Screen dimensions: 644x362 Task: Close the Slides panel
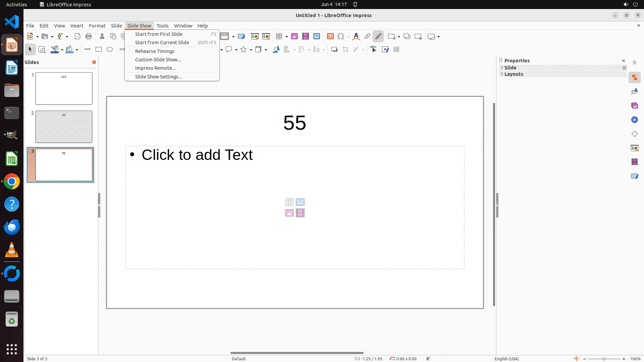pyautogui.click(x=94, y=62)
